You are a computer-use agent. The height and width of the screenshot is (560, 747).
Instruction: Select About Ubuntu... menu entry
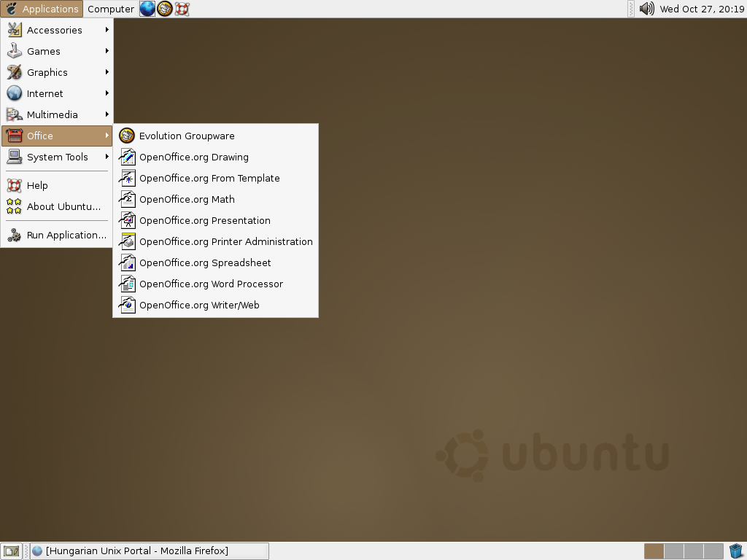click(57, 206)
